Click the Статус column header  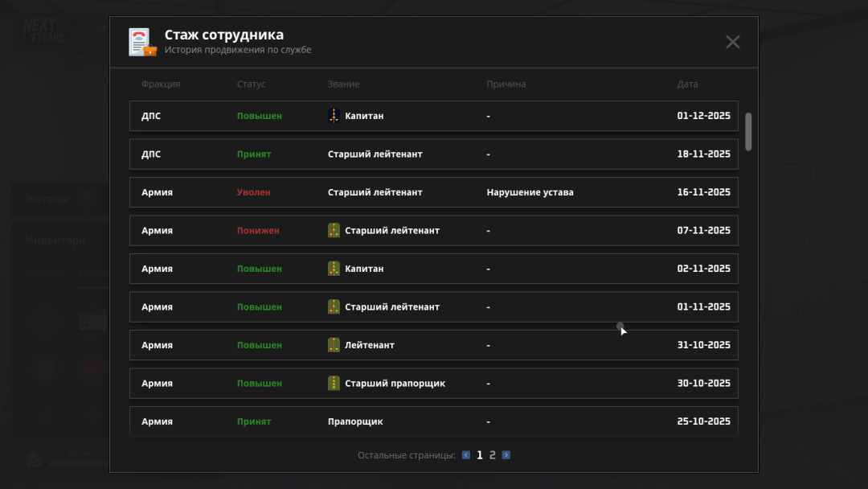pos(251,84)
